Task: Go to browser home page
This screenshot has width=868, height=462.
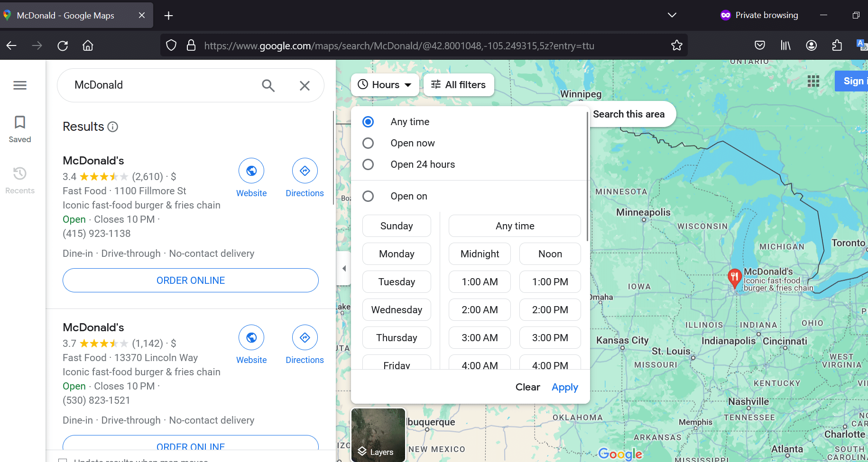Action: click(88, 45)
